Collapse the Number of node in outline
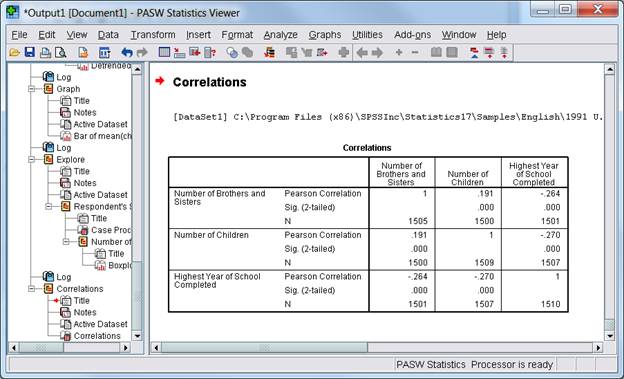624x379 pixels. [66, 242]
